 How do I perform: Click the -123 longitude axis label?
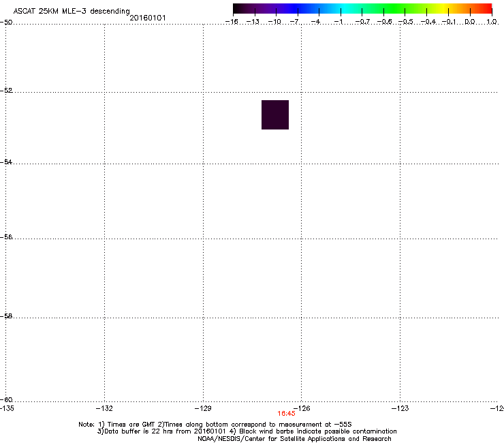click(x=400, y=408)
